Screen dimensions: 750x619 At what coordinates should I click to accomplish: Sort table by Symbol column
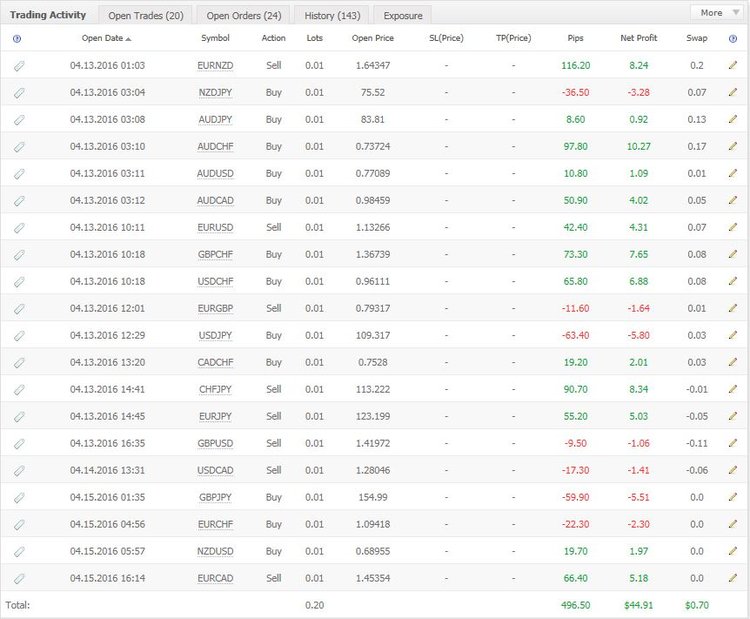pos(215,38)
